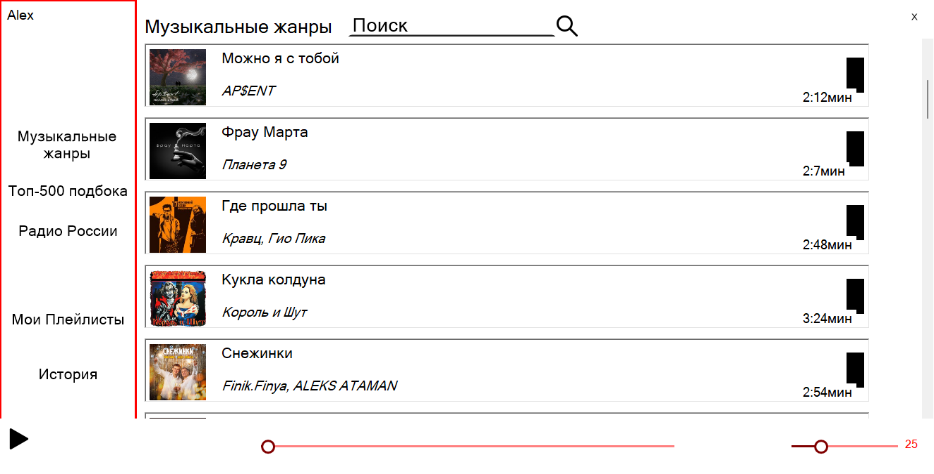This screenshot has height=474, width=934.
Task: Show the История page
Action: click(68, 375)
